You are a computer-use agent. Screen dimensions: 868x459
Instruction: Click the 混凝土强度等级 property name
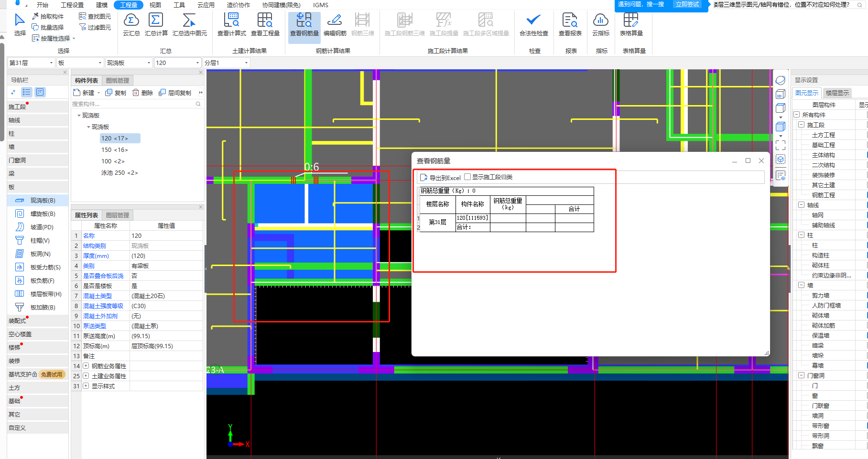103,306
